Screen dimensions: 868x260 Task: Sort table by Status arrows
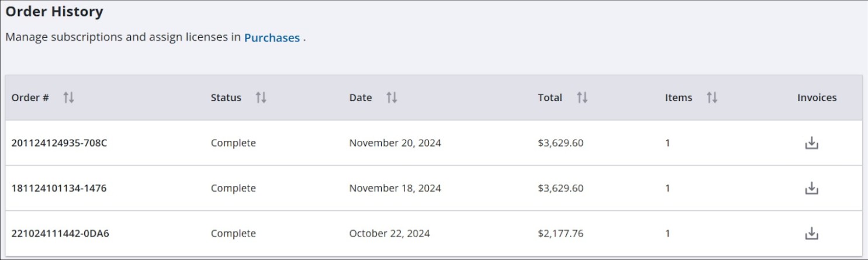tap(261, 98)
